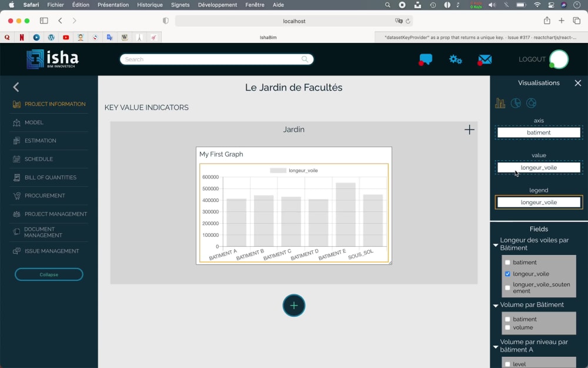
Task: Switch to the datasetKeyProvider issue tab
Action: [481, 37]
